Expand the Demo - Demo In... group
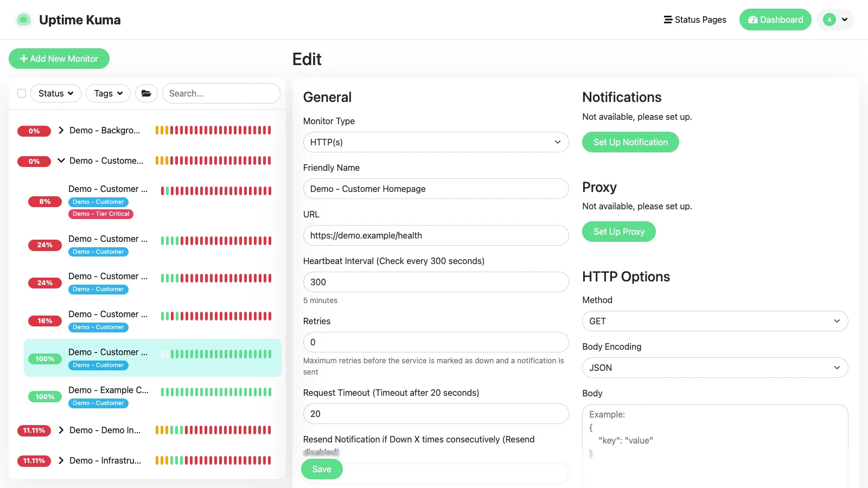This screenshot has height=488, width=868. click(x=61, y=430)
